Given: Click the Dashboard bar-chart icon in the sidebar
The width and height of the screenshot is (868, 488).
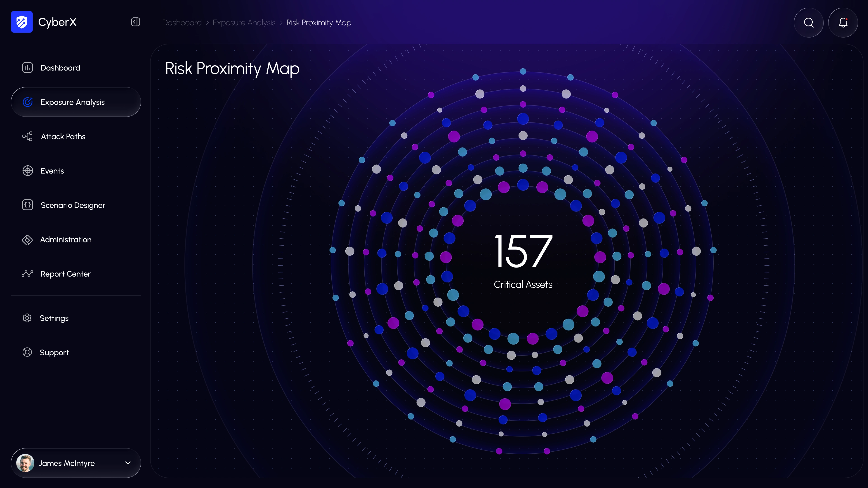Looking at the screenshot, I should coord(27,68).
